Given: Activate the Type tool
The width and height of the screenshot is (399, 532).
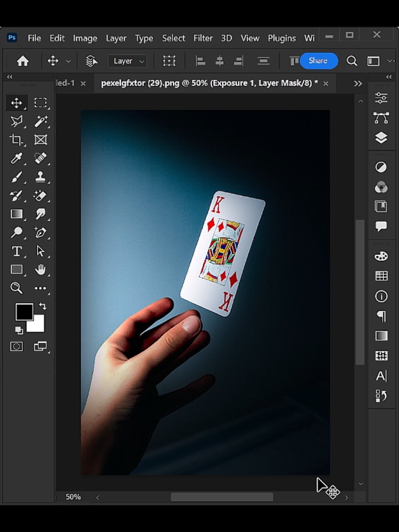Looking at the screenshot, I should point(17,251).
